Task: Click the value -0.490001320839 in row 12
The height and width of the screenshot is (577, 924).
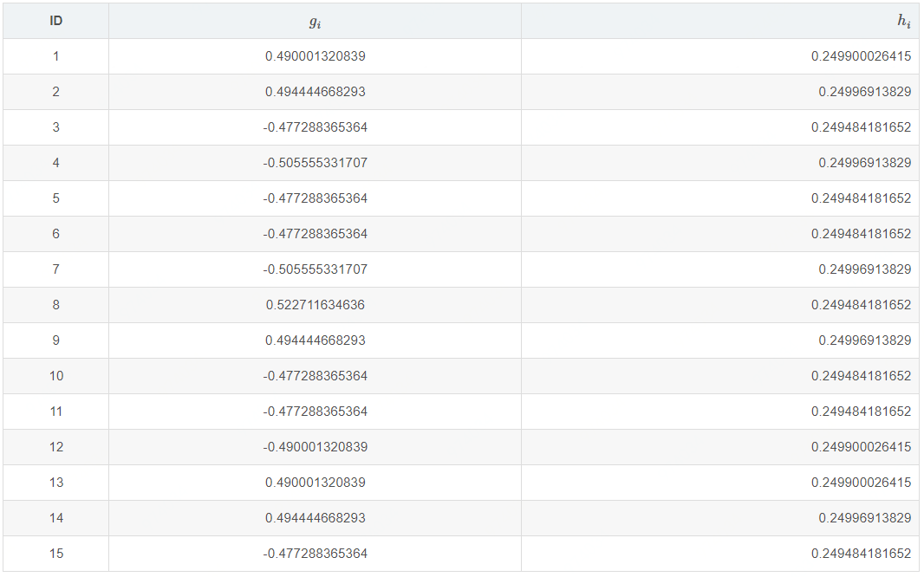Action: [x=316, y=447]
